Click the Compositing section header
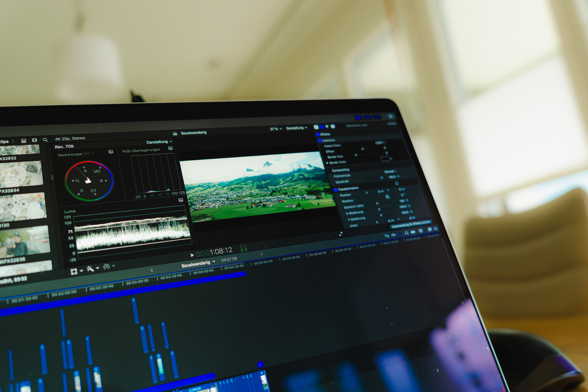The height and width of the screenshot is (392, 588). tap(341, 170)
